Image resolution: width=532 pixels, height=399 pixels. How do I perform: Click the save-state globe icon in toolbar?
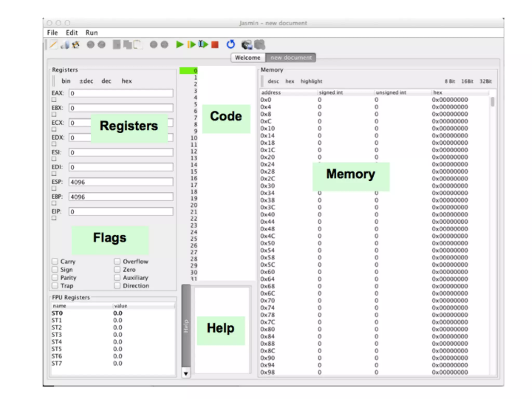point(247,45)
